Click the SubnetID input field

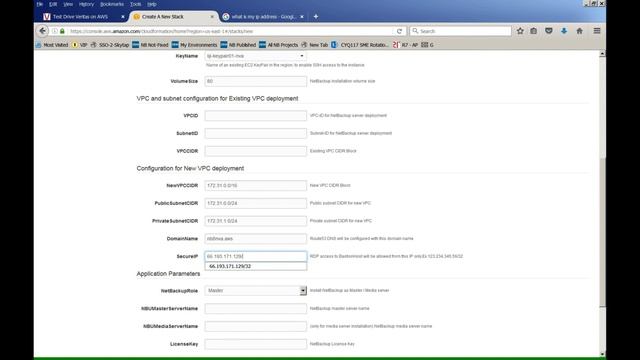256,133
